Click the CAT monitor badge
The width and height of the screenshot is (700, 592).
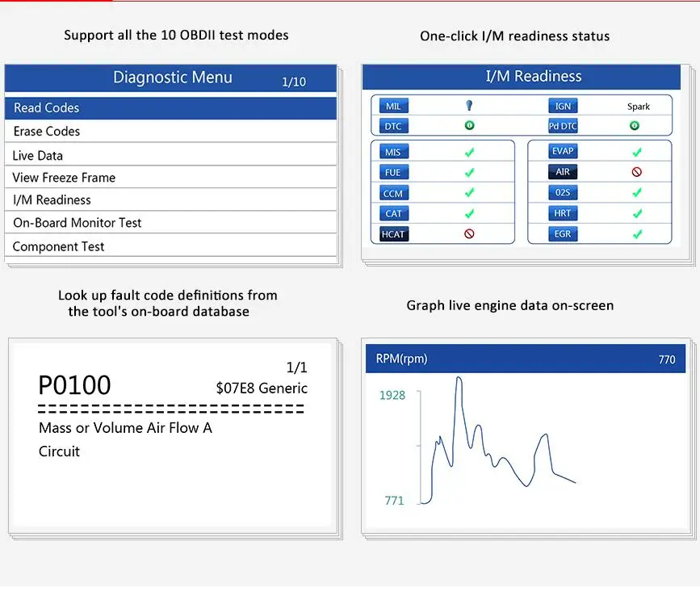click(393, 213)
